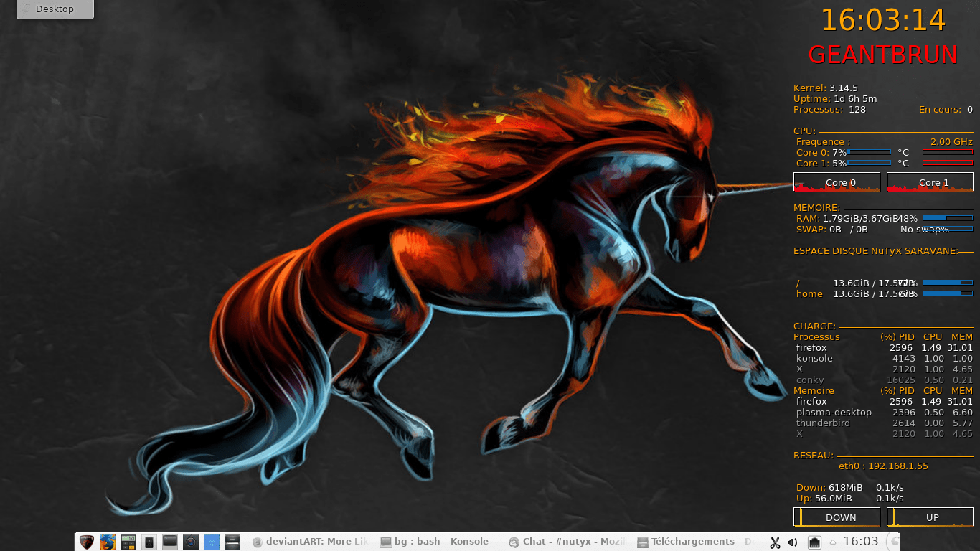Open the file drawer launcher icon
This screenshot has height=551, width=980.
click(x=232, y=542)
